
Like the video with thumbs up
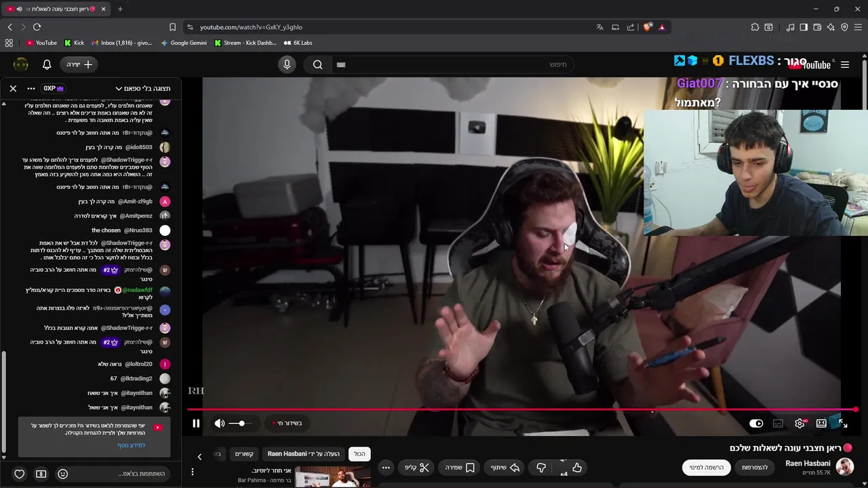click(576, 468)
